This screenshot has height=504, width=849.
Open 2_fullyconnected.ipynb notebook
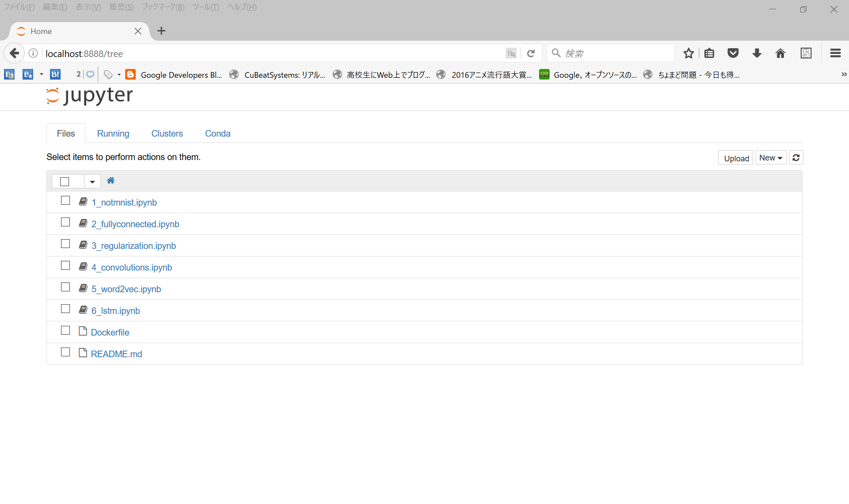point(135,224)
